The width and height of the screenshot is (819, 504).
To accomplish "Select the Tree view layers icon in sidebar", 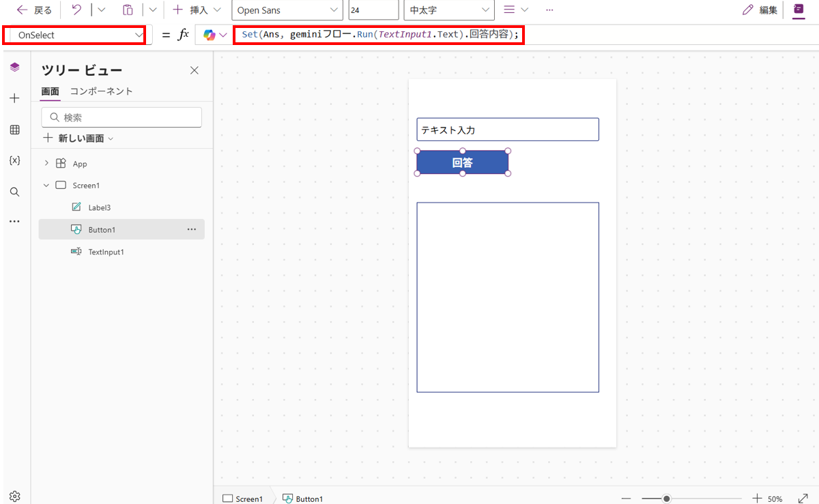I will [15, 67].
